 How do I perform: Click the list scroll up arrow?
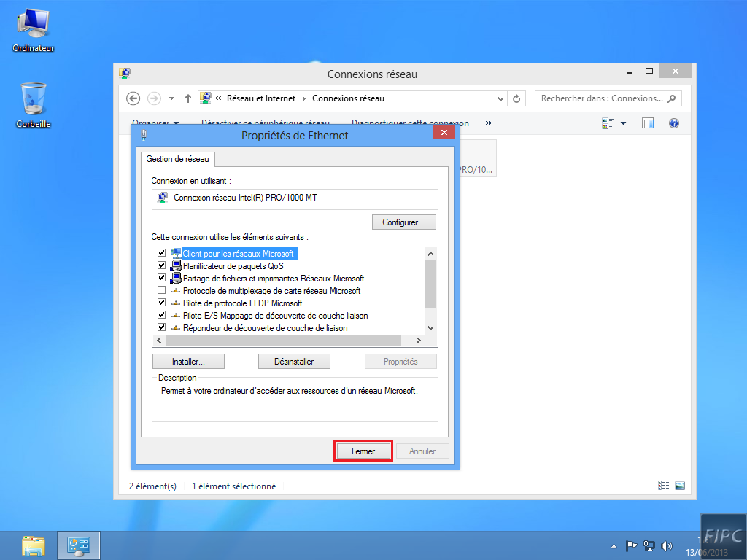point(430,253)
